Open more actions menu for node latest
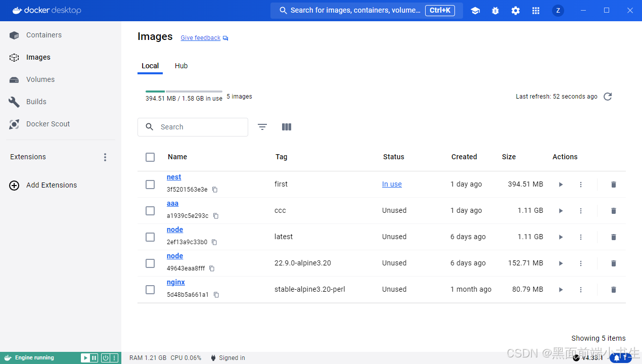642x364 pixels. [581, 237]
